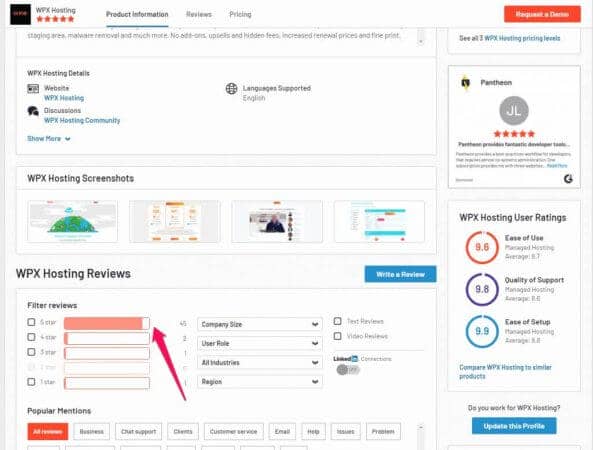This screenshot has height=450, width=593.
Task: Click the Discussions chat bubbles icon
Action: (x=33, y=111)
